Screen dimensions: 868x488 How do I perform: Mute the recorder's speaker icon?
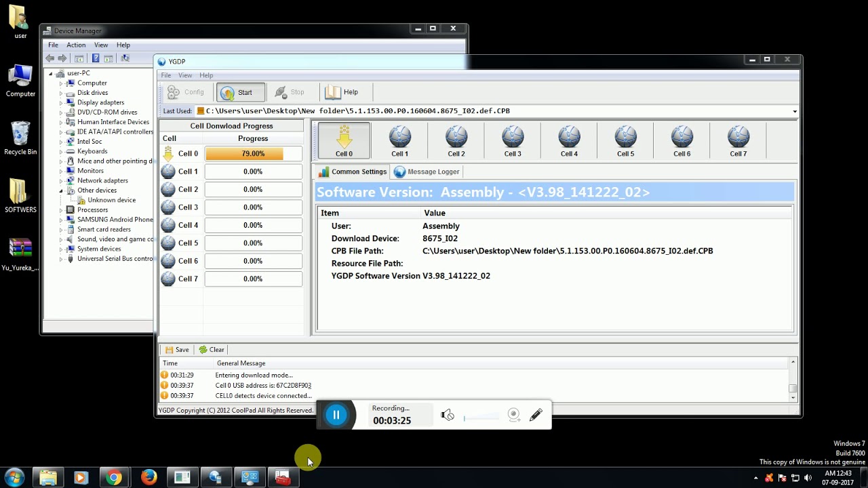coord(447,415)
